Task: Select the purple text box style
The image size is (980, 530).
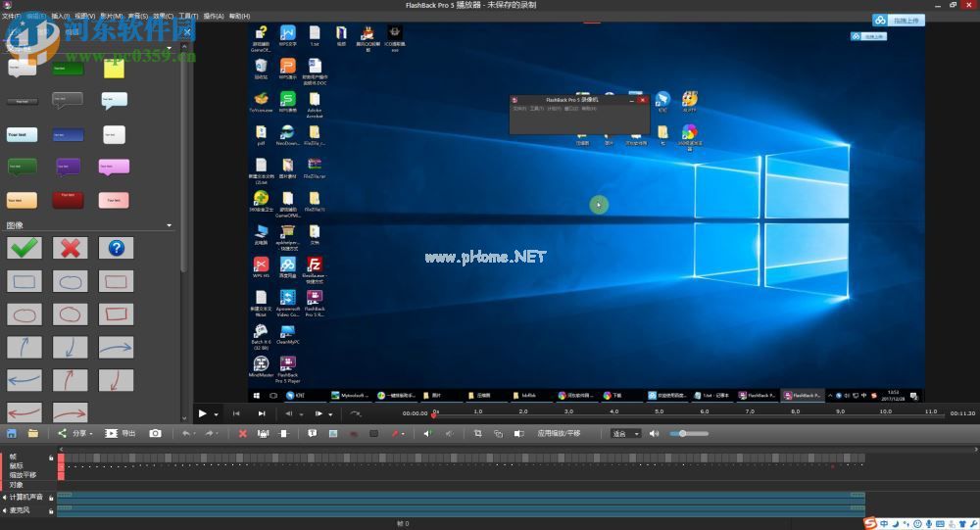Action: tap(68, 167)
